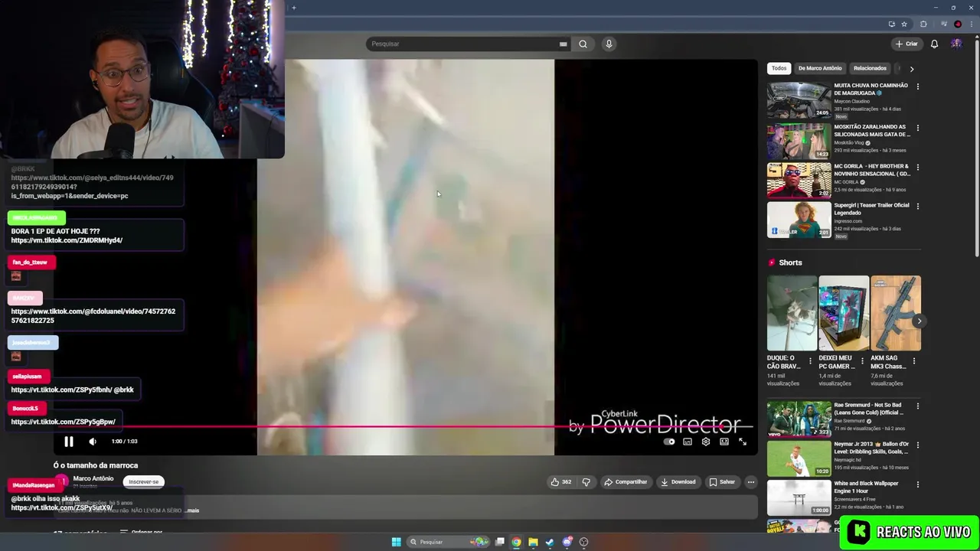Open the Marco Antônio channel name
Viewport: 980px width, 551px height.
pos(93,478)
